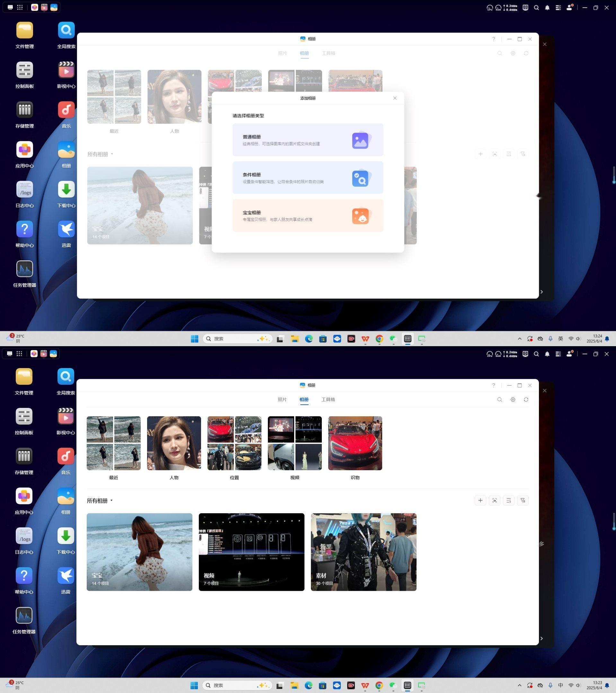Open 人物 category thumbnail in undimmed window
The image size is (616, 693).
174,443
